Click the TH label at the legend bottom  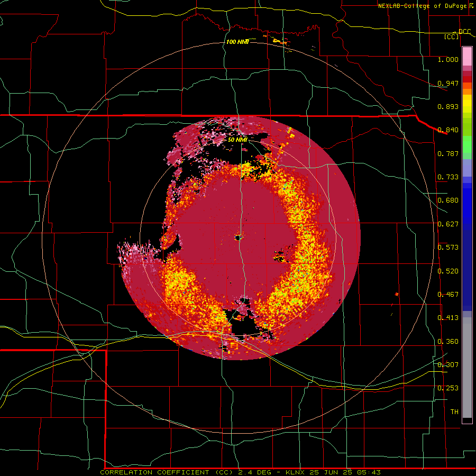point(454,412)
